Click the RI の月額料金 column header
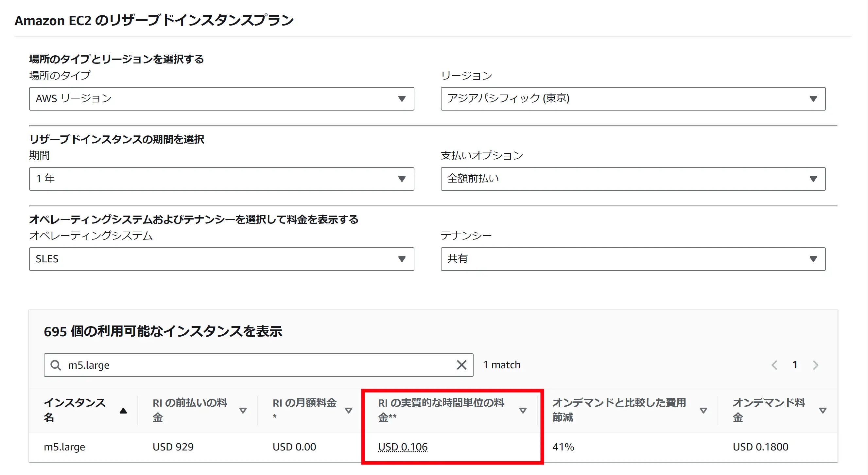The width and height of the screenshot is (868, 475). (x=304, y=409)
